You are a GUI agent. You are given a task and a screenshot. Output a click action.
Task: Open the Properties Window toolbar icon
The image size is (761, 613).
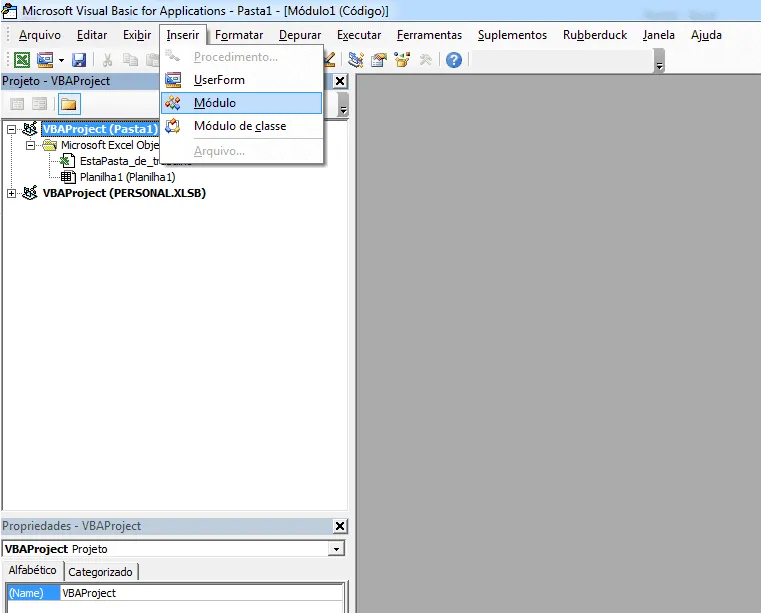(x=379, y=60)
